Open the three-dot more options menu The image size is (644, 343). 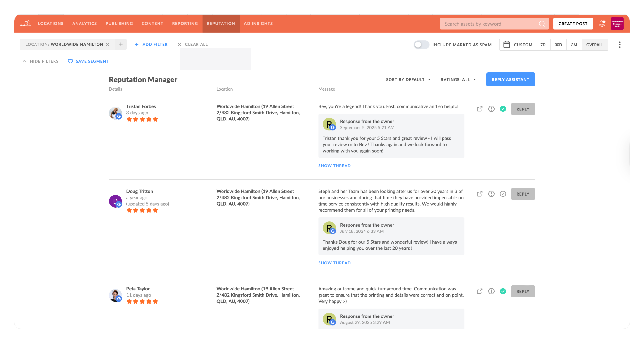pyautogui.click(x=620, y=45)
